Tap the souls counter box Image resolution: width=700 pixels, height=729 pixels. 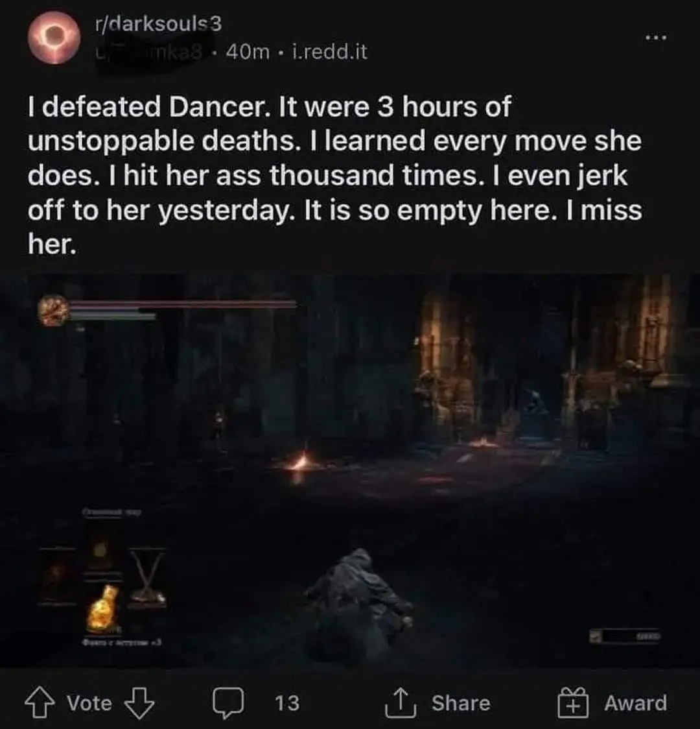pos(624,636)
